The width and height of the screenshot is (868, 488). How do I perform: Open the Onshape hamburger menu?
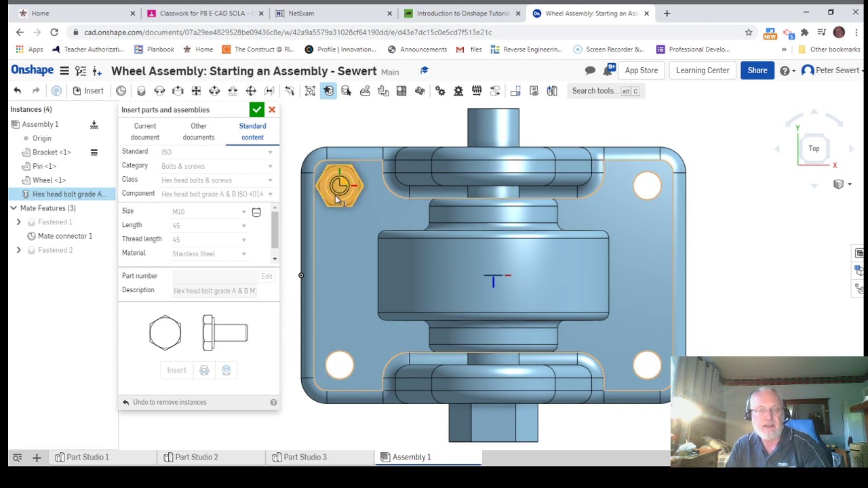pos(64,70)
